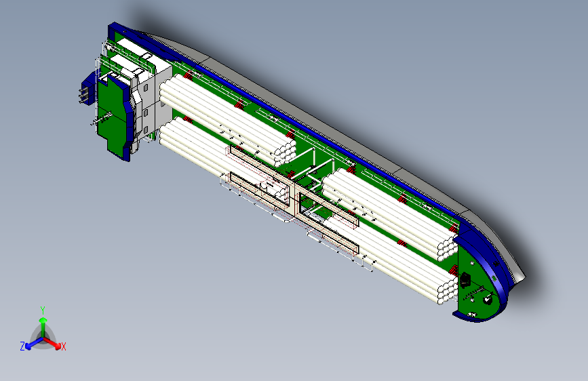Select the black connector on the semicircular end board
The image size is (588, 381).
(x=465, y=279)
